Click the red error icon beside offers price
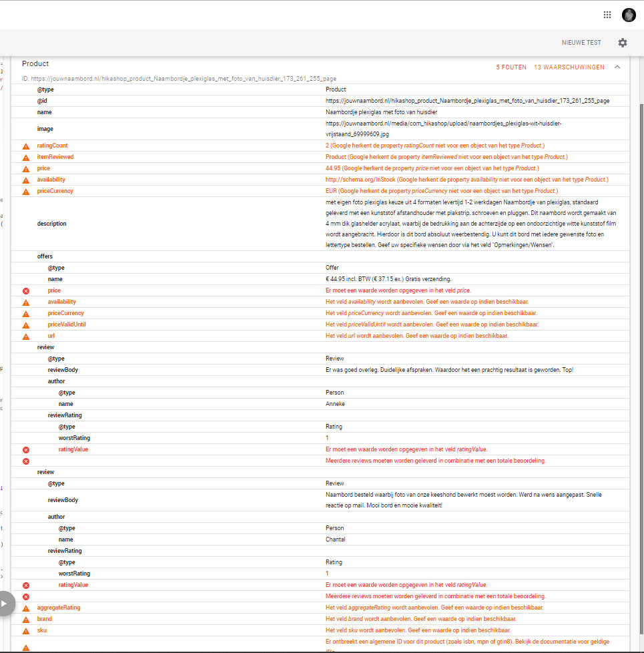Screen dimensions: 644x653 coord(26,291)
